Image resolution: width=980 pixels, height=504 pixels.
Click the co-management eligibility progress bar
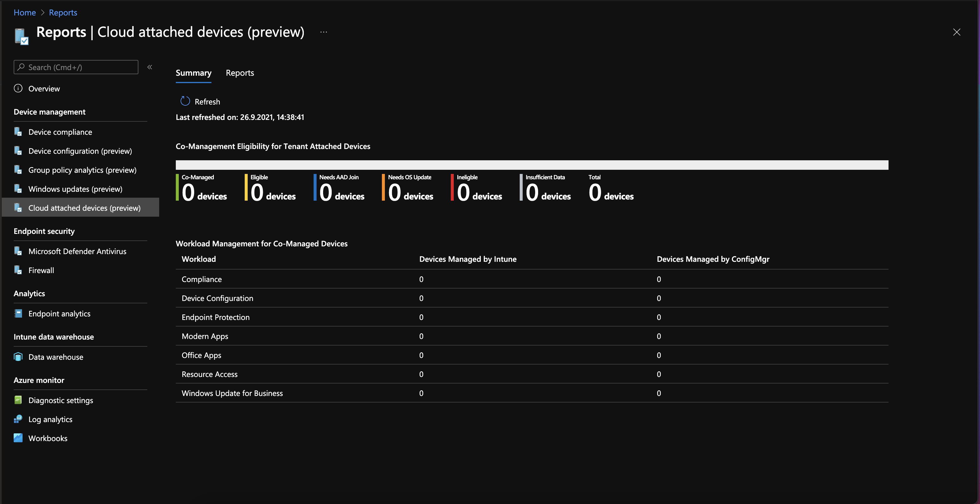pos(532,165)
